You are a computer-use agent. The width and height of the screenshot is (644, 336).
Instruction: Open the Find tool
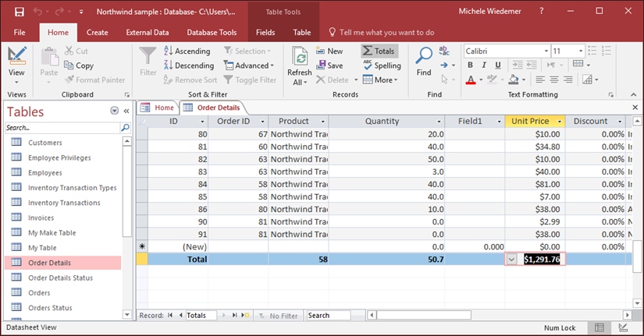click(424, 62)
